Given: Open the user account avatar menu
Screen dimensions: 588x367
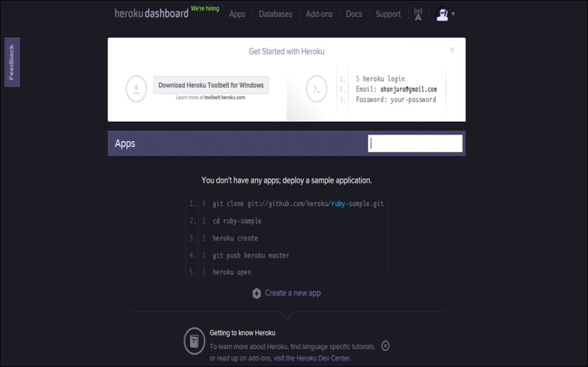Looking at the screenshot, I should pyautogui.click(x=445, y=14).
